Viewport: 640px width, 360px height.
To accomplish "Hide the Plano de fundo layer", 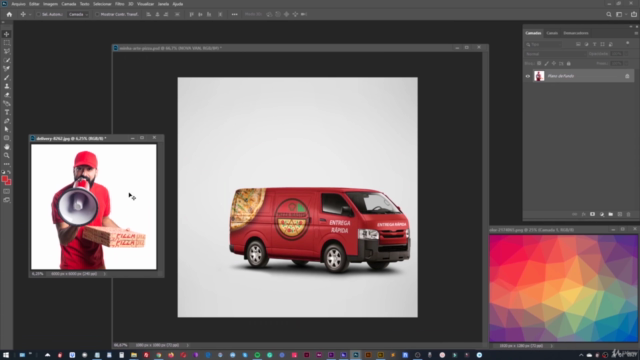I will coord(528,76).
